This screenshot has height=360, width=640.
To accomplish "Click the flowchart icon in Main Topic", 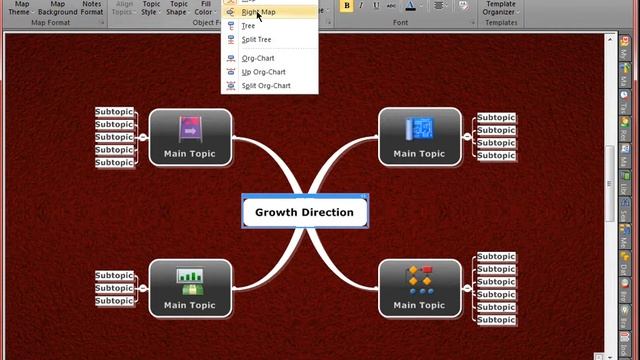I will point(419,280).
